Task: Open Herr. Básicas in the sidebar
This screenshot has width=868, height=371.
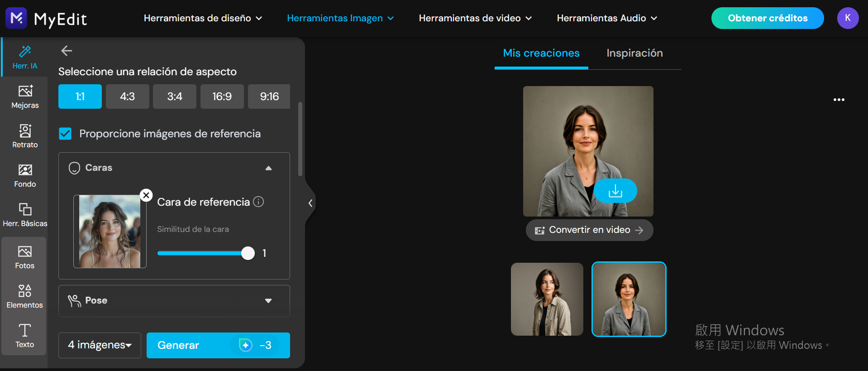Action: [x=25, y=215]
